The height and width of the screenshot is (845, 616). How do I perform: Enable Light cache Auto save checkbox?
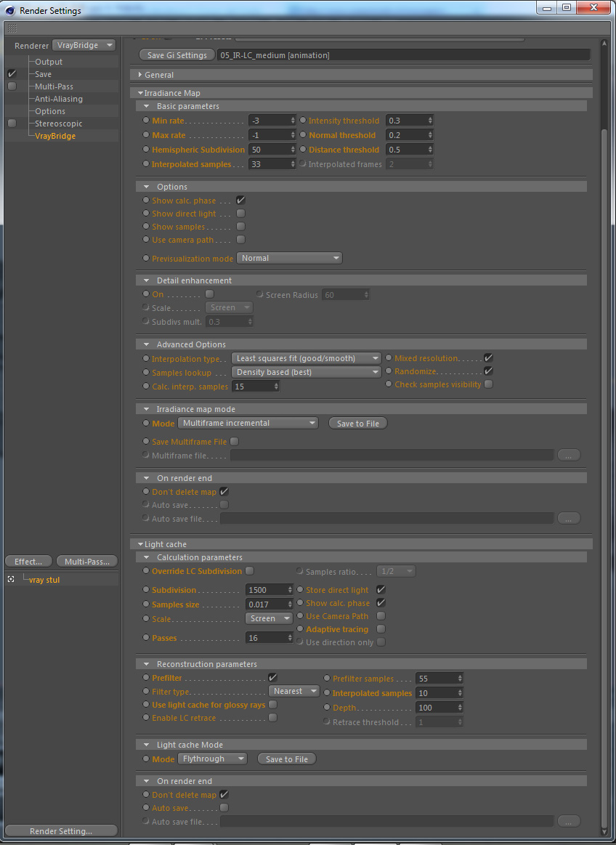coord(224,808)
